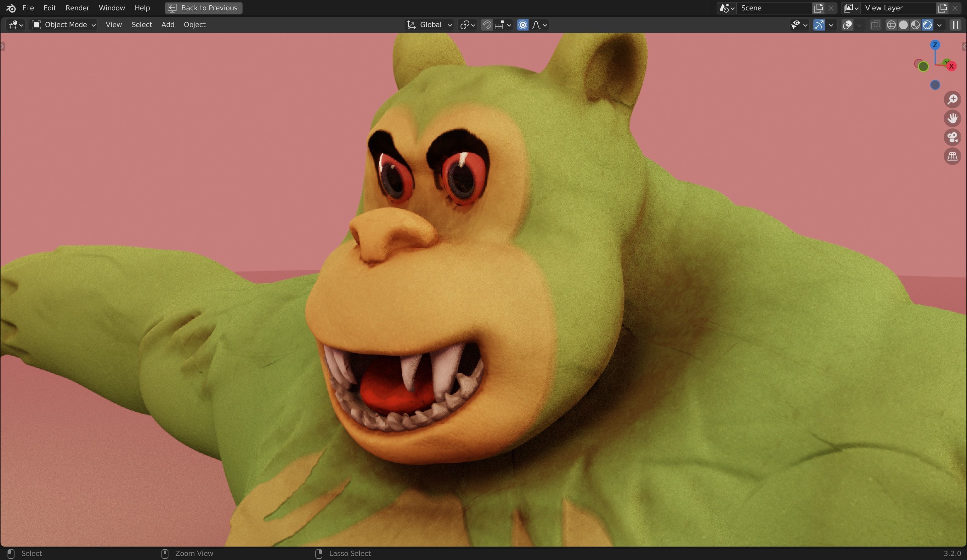Screen dimensions: 967x560
Task: Click the View Layer name field
Action: point(898,8)
